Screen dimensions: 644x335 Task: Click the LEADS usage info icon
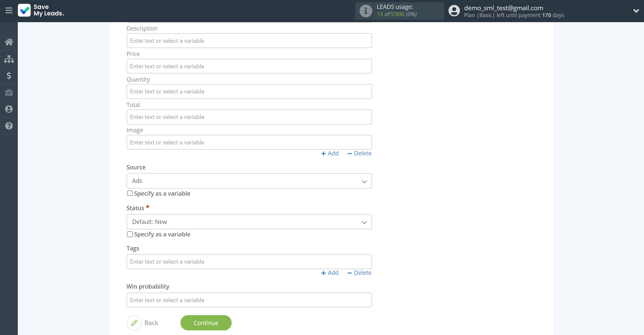[366, 11]
